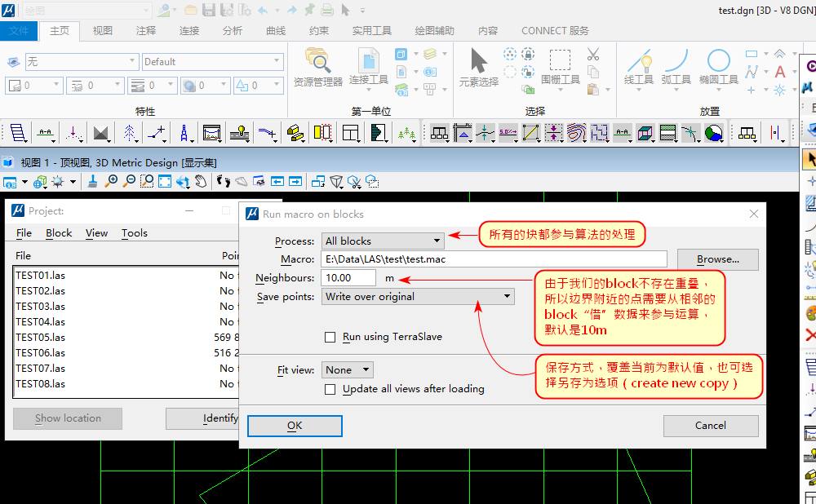Open the 无 active template dropdown
This screenshot has height=504, width=816.
coord(82,62)
